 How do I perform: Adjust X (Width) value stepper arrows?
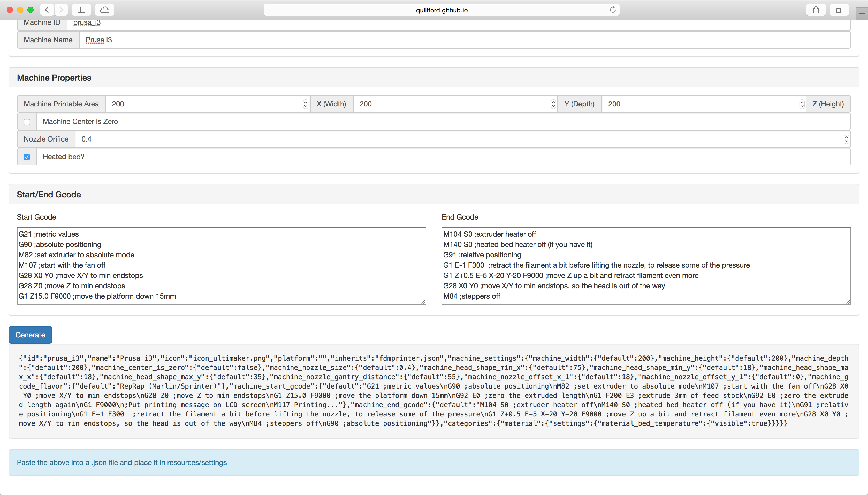tap(306, 104)
